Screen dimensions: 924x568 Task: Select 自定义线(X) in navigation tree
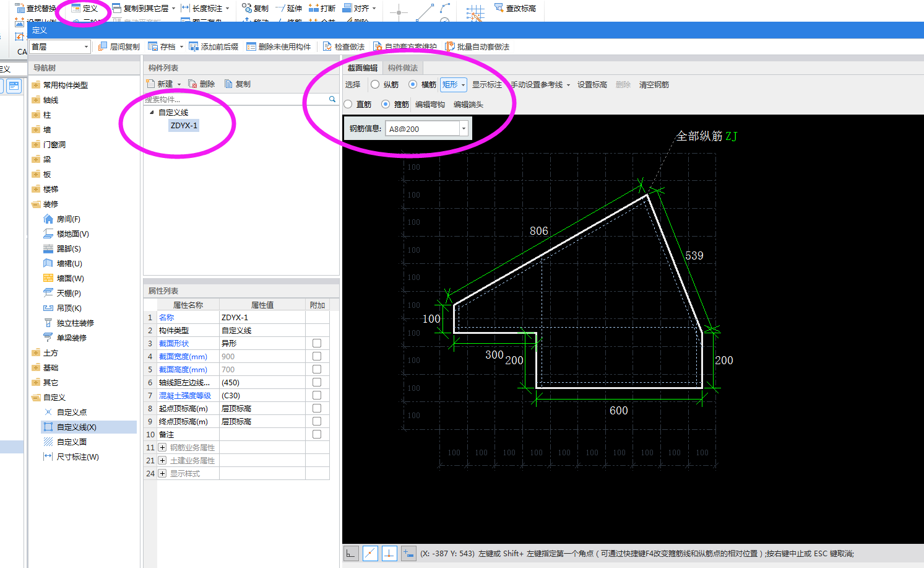(89, 427)
